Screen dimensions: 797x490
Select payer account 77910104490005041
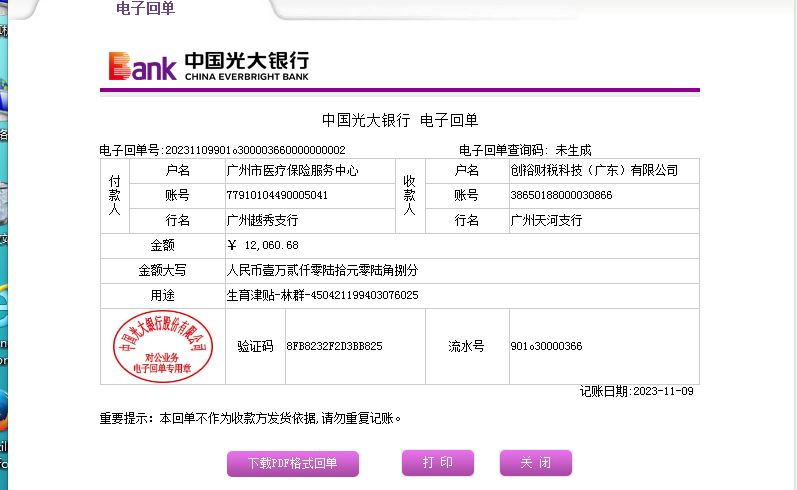pos(277,195)
